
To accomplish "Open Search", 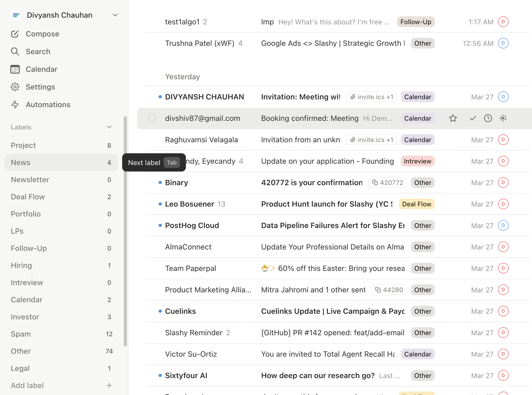I will (x=38, y=51).
